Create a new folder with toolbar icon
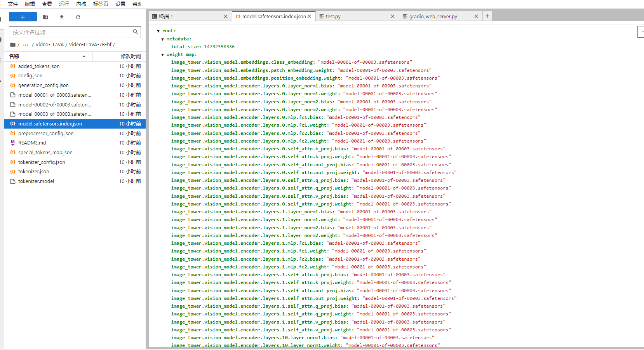The image size is (644, 350). tap(45, 17)
